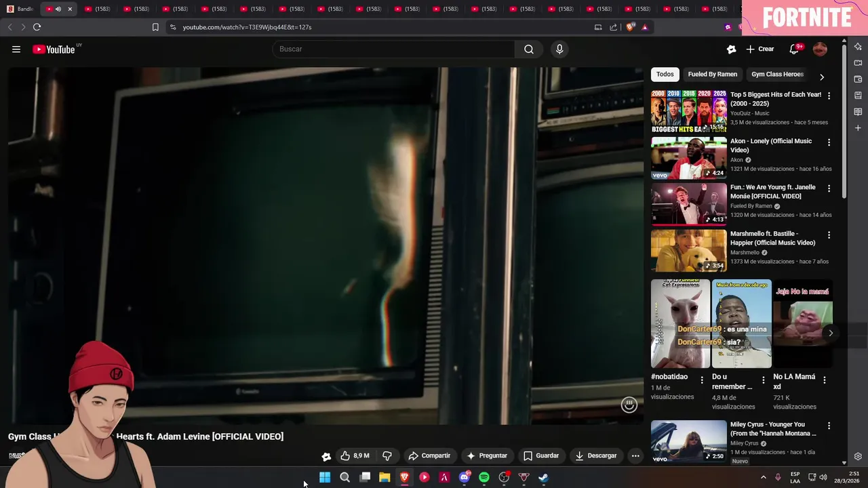868x488 pixels.
Task: Click the Guardar button
Action: coord(541,455)
